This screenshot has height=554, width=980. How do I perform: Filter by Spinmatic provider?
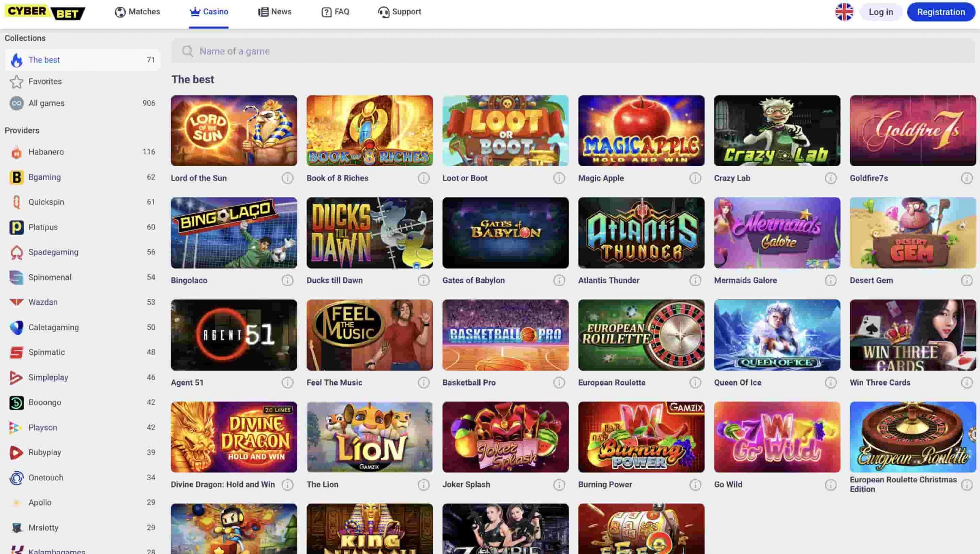83,352
